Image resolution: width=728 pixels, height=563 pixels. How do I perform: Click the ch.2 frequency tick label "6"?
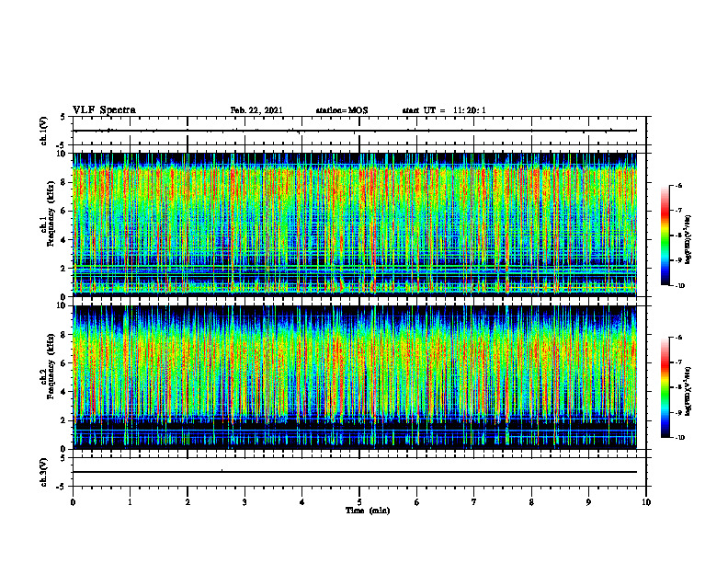64,363
